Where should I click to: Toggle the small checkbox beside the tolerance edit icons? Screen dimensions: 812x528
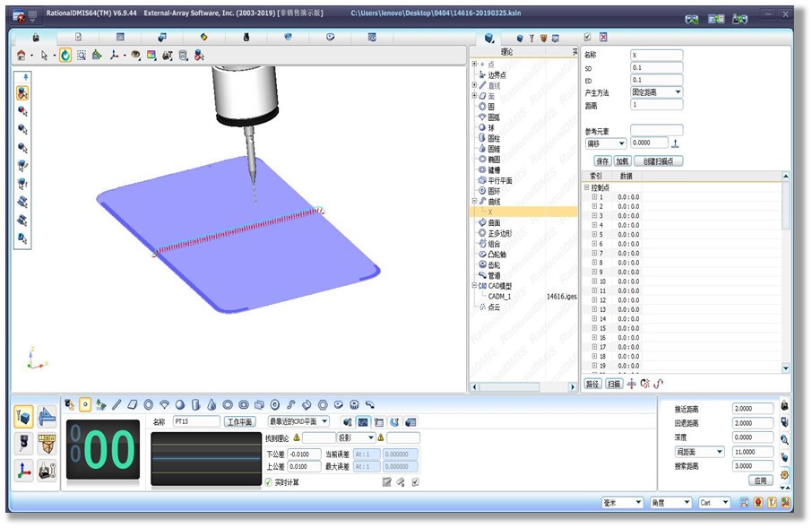click(x=415, y=481)
